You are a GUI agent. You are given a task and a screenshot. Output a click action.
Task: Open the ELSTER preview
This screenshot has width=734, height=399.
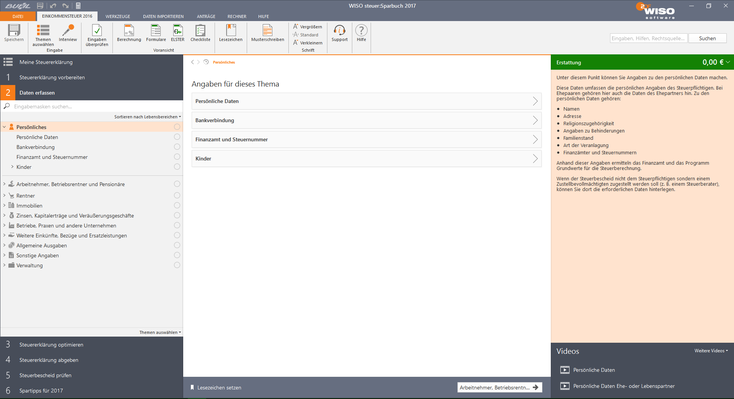(177, 33)
